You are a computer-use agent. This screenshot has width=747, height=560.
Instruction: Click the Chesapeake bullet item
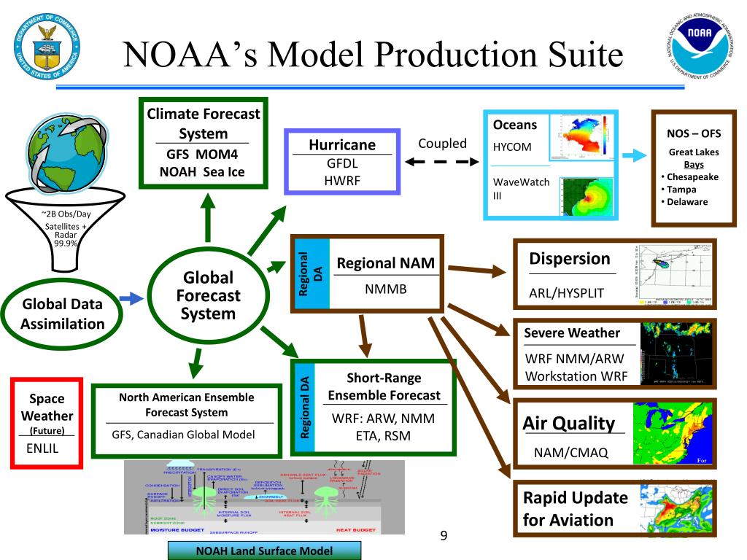click(x=689, y=177)
